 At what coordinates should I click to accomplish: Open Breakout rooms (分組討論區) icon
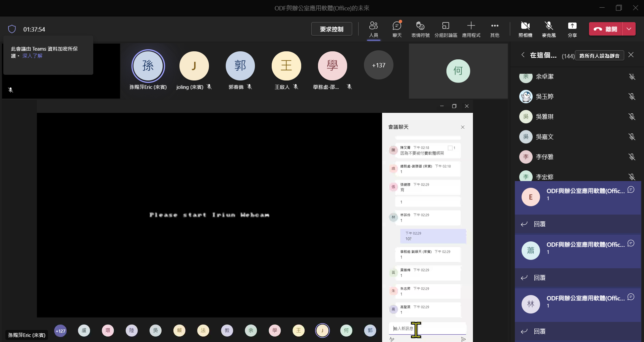pos(446,26)
